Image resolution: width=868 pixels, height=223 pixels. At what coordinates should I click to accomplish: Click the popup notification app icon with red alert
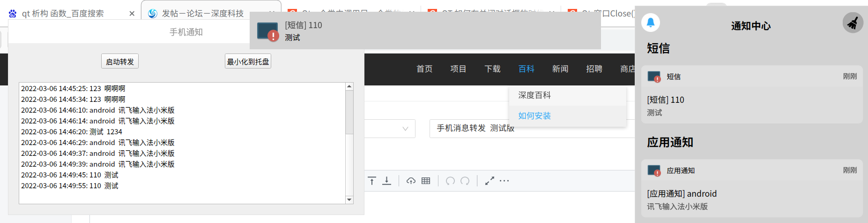tap(268, 31)
